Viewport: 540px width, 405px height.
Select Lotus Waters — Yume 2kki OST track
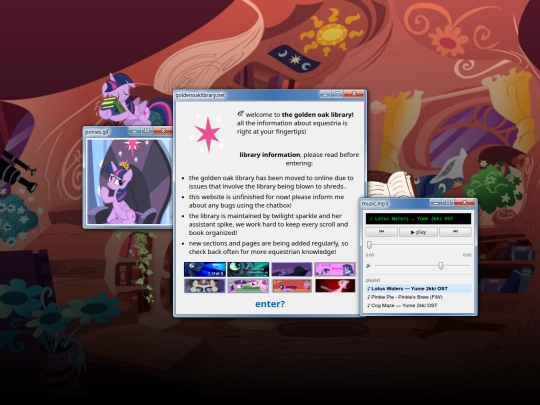coord(418,289)
